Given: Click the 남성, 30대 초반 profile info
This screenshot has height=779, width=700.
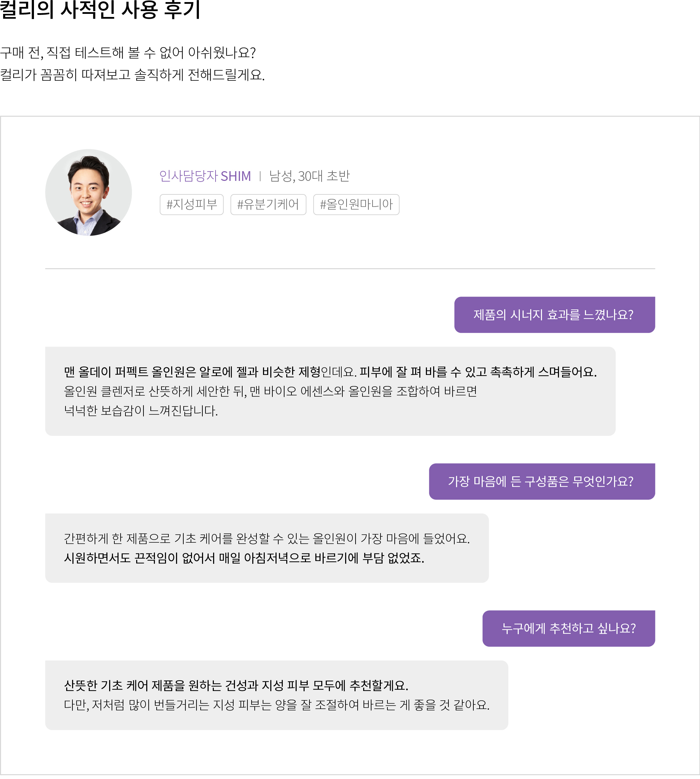Looking at the screenshot, I should tap(309, 176).
